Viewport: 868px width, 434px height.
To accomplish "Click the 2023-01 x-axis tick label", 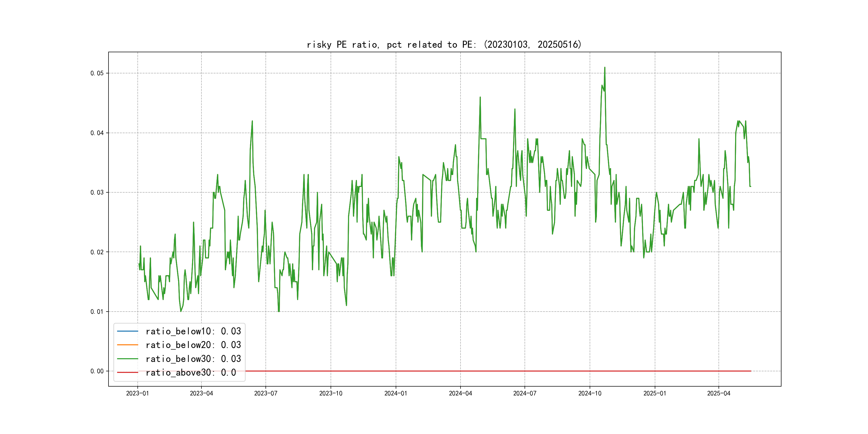I will click(x=137, y=393).
